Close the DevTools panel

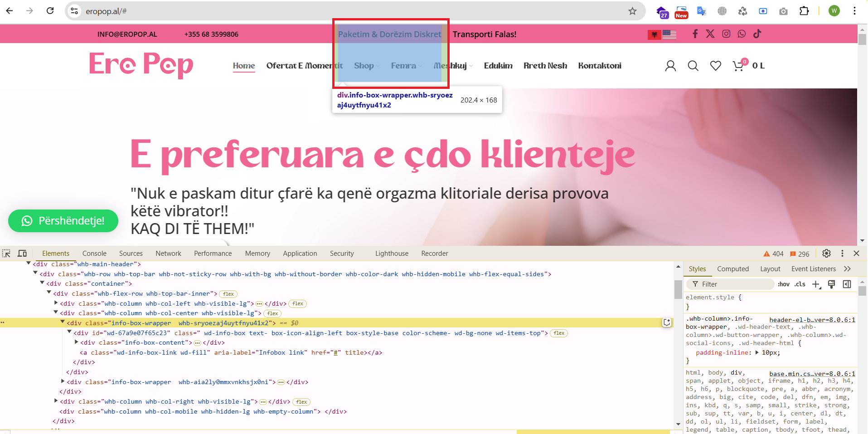(x=856, y=254)
